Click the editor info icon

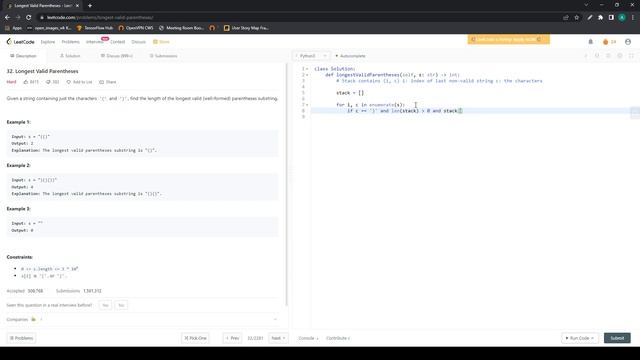click(586, 56)
